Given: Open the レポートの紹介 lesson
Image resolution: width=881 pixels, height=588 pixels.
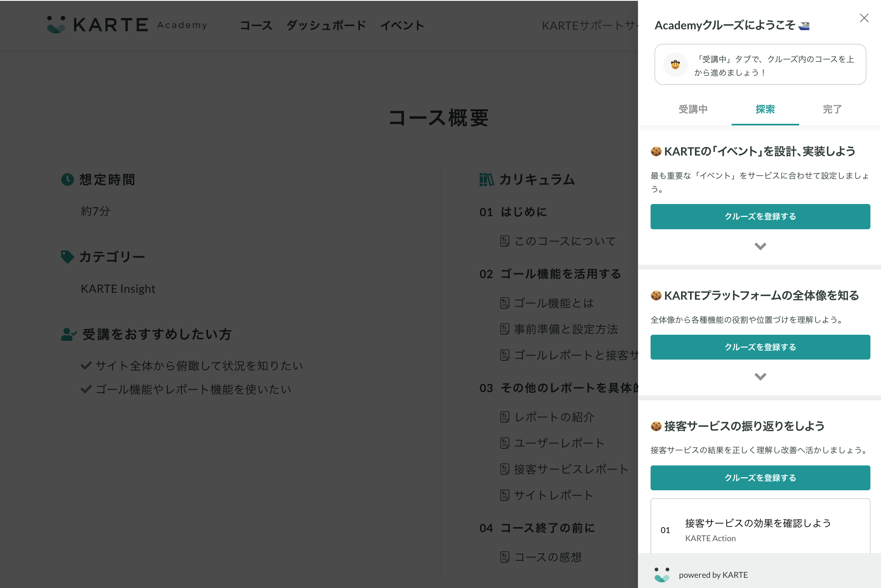Looking at the screenshot, I should (554, 417).
